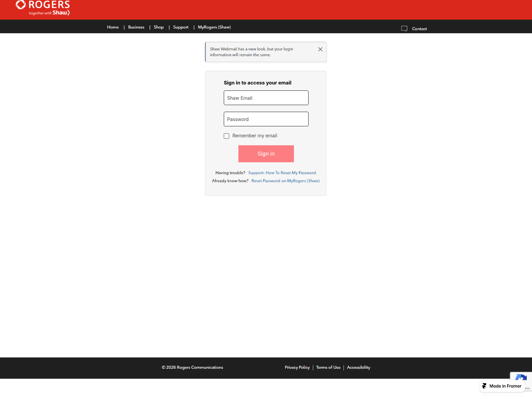Focus the Shaw Email input field
This screenshot has width=532, height=399.
point(266,98)
